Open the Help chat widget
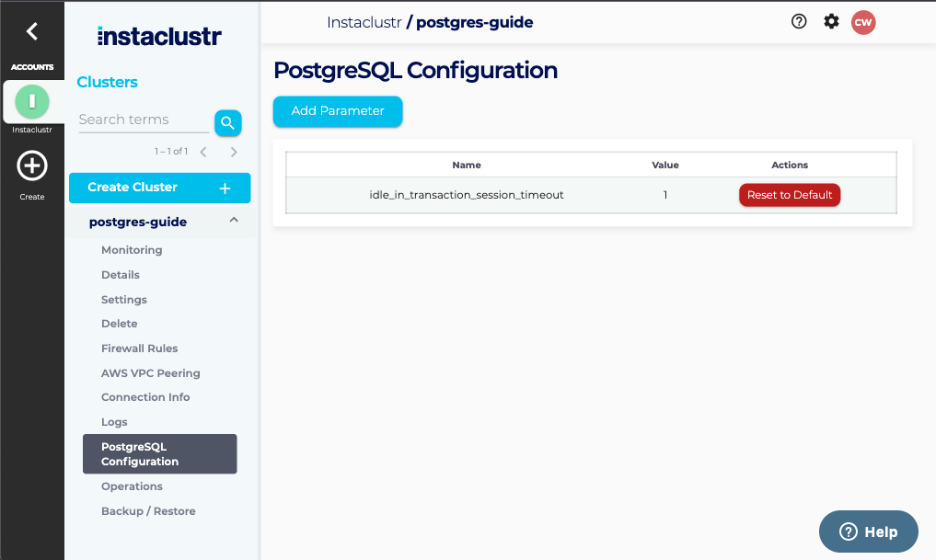The height and width of the screenshot is (560, 936). coord(868,531)
